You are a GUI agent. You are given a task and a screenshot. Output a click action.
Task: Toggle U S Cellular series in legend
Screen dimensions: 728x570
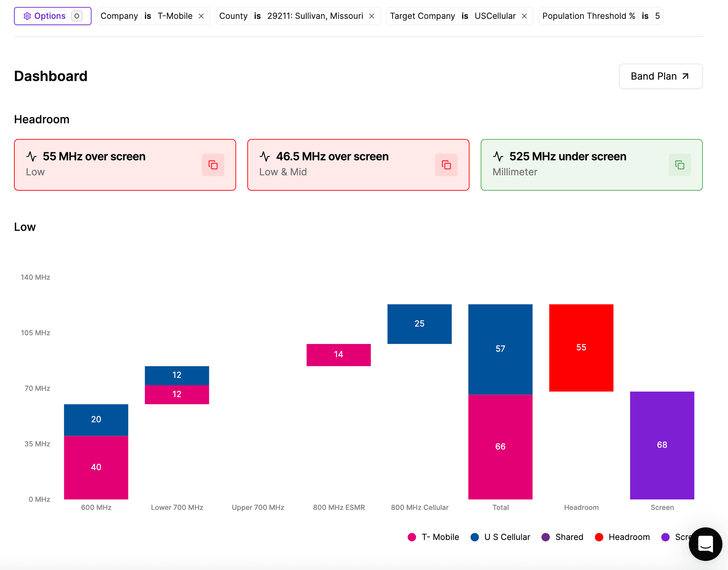click(x=500, y=537)
